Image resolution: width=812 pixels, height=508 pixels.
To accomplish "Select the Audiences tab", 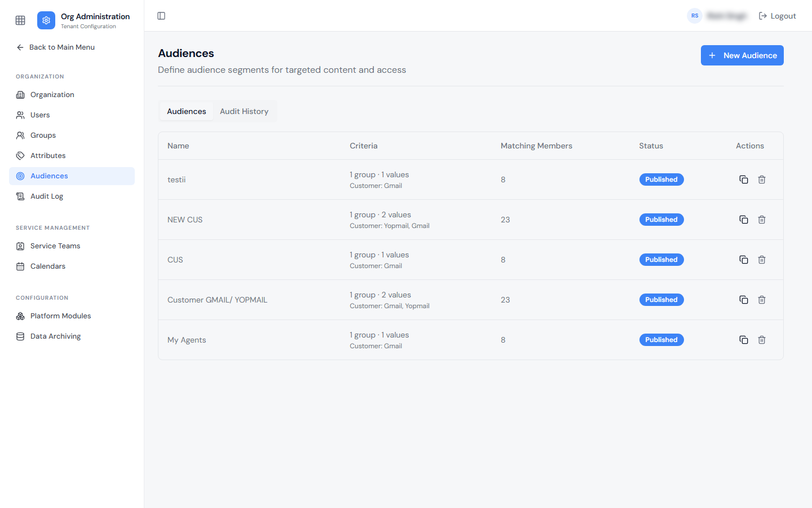I will [187, 111].
